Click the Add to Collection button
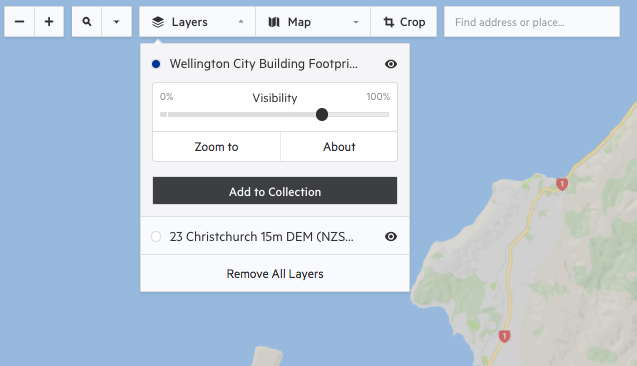The height and width of the screenshot is (366, 637). pyautogui.click(x=275, y=191)
